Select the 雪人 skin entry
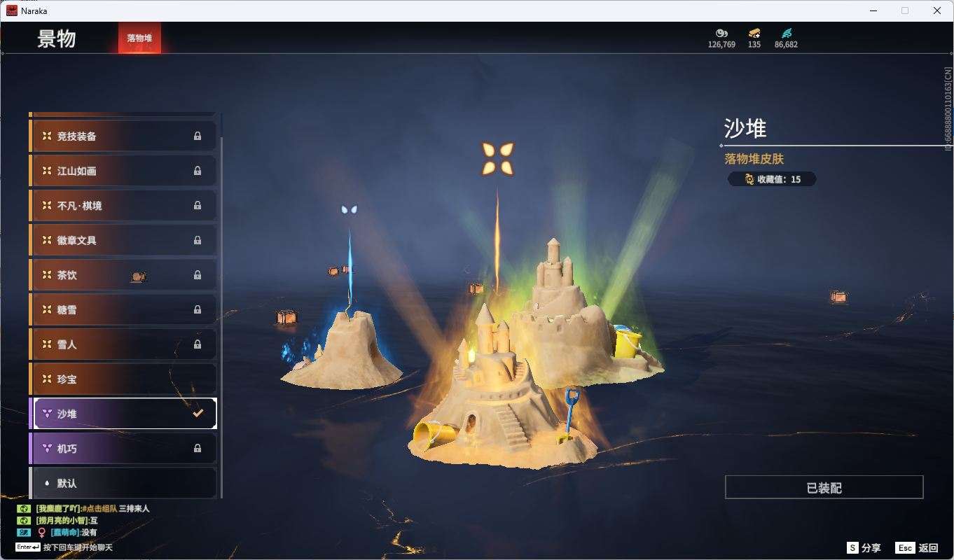The height and width of the screenshot is (560, 954). 123,344
